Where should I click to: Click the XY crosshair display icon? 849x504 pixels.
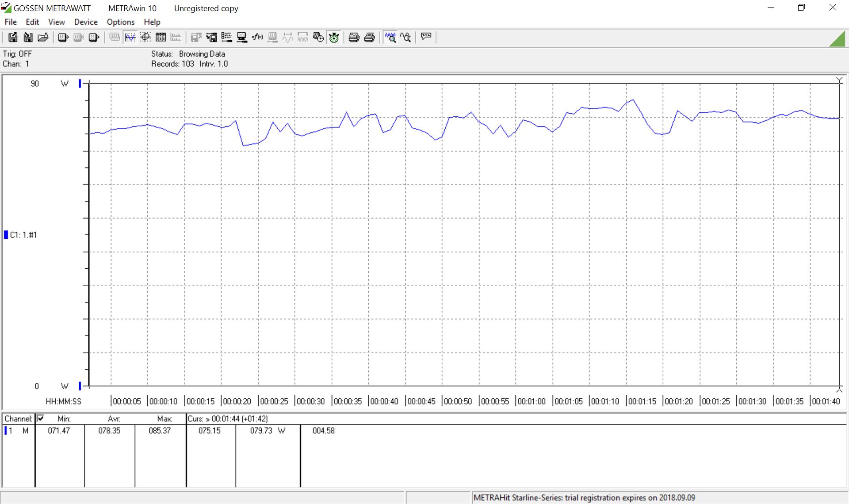point(145,38)
